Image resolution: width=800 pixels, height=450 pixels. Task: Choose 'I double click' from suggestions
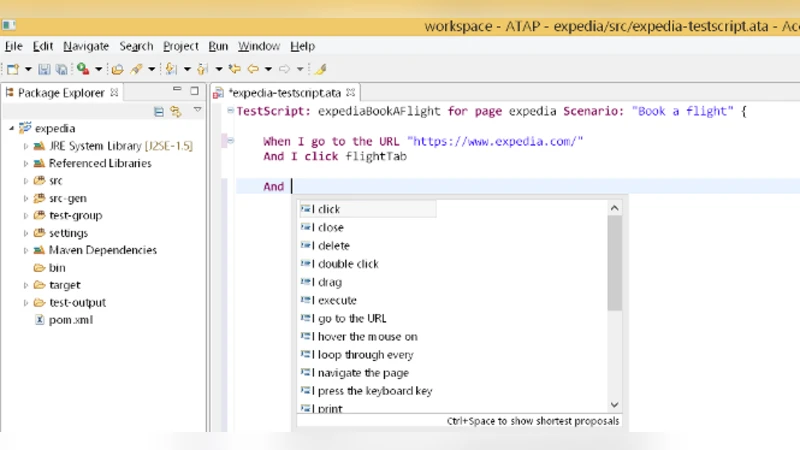(x=348, y=264)
